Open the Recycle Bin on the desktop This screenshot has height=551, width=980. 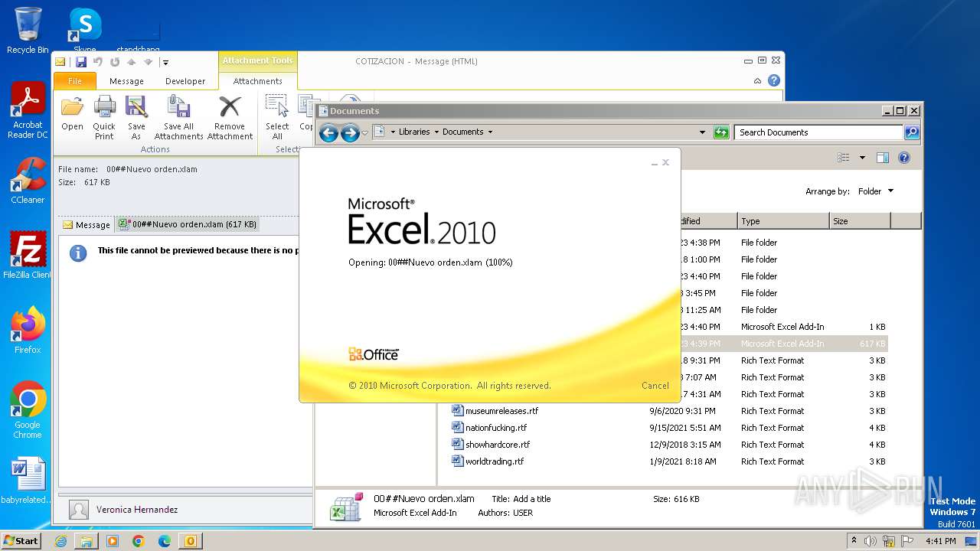point(28,31)
